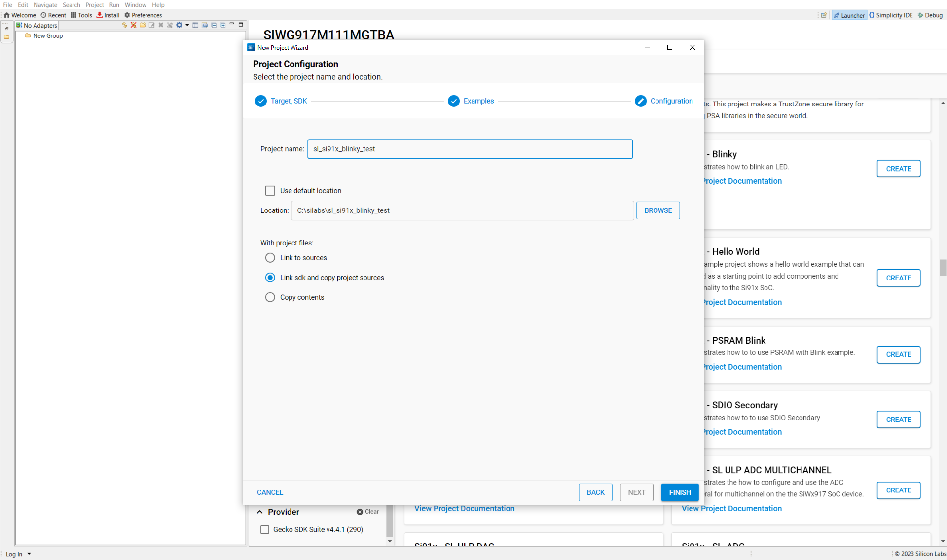
Task: Select the Link to sources option
Action: pyautogui.click(x=270, y=258)
